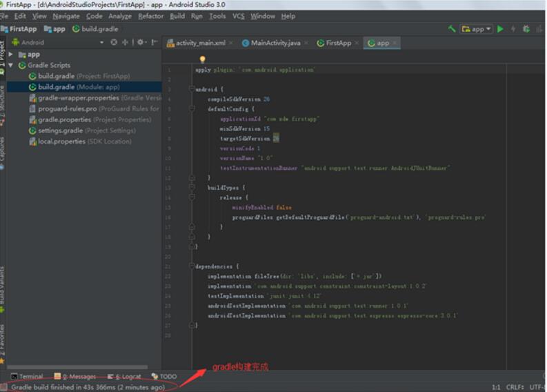The height and width of the screenshot is (392, 547).
Task: Open the TODO tool window
Action: 164,376
